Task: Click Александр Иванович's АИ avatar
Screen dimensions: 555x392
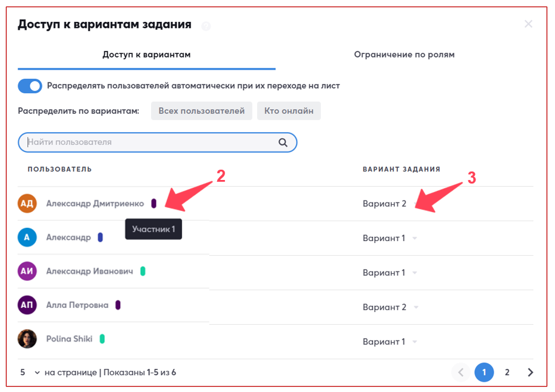Action: [27, 272]
